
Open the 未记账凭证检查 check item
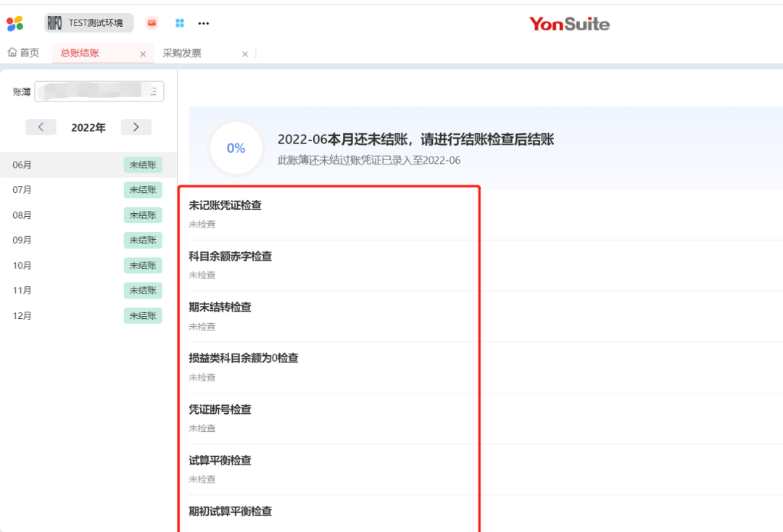pyautogui.click(x=225, y=205)
